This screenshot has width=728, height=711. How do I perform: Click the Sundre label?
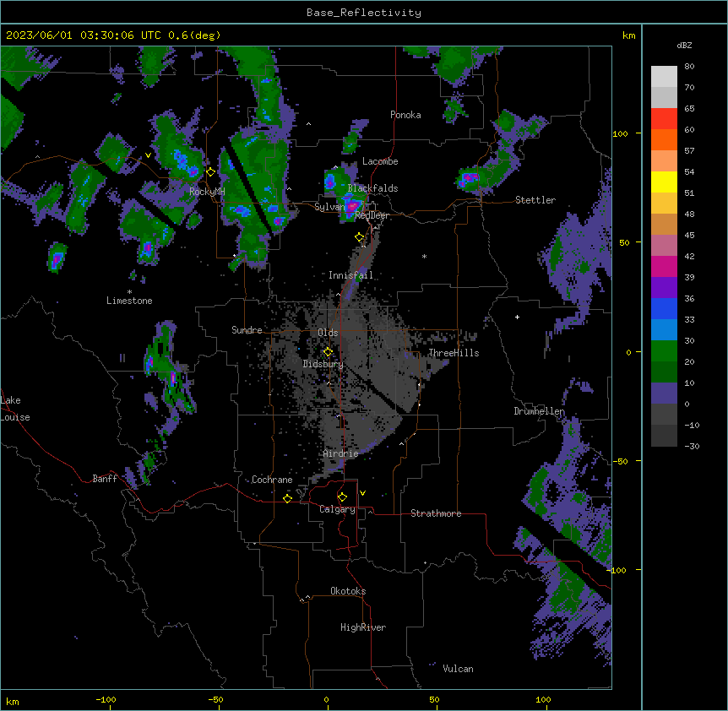coord(247,330)
